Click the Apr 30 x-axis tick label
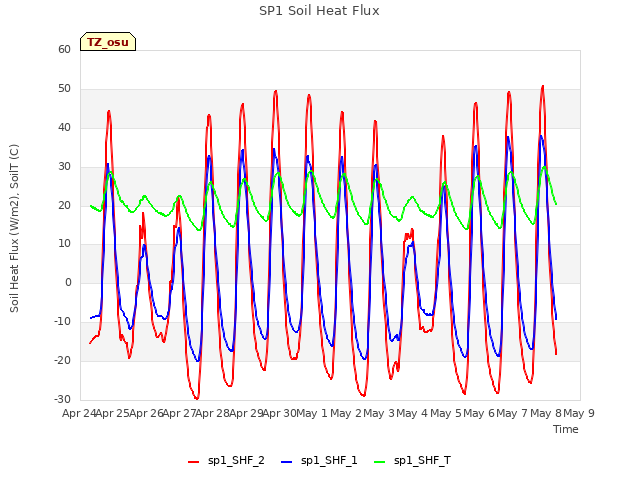 (x=279, y=413)
